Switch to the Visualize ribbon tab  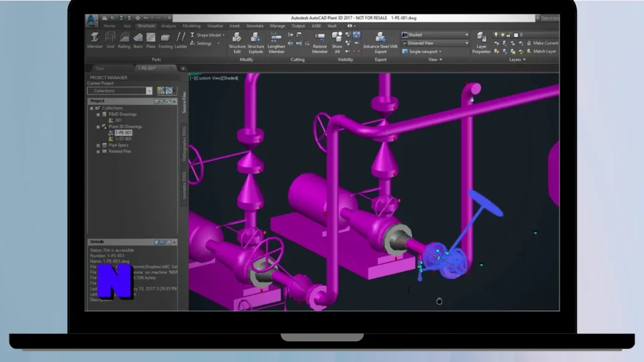coord(215,26)
